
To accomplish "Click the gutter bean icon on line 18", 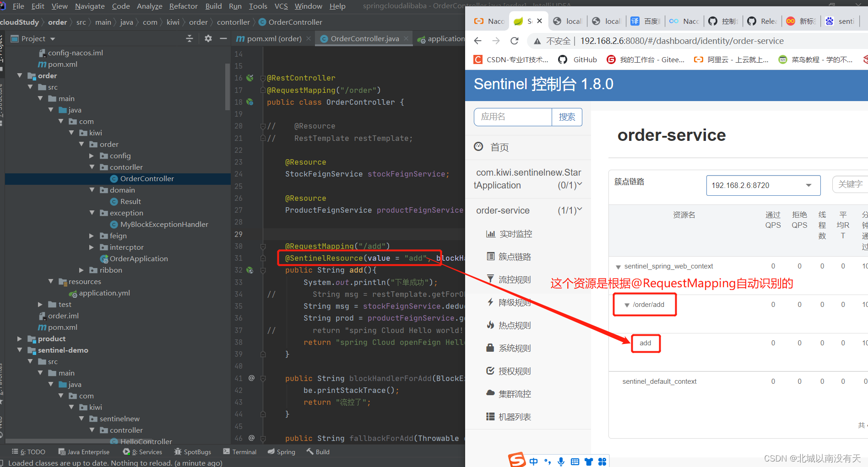I will (x=250, y=102).
